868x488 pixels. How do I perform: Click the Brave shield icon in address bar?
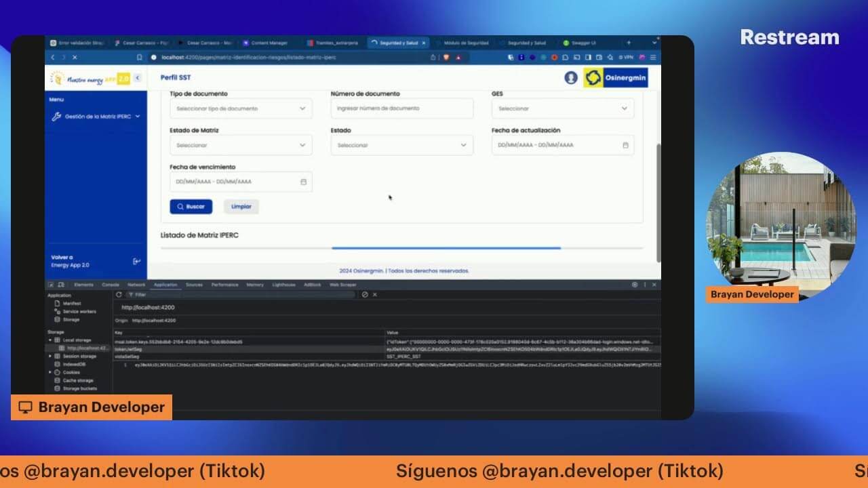click(446, 58)
